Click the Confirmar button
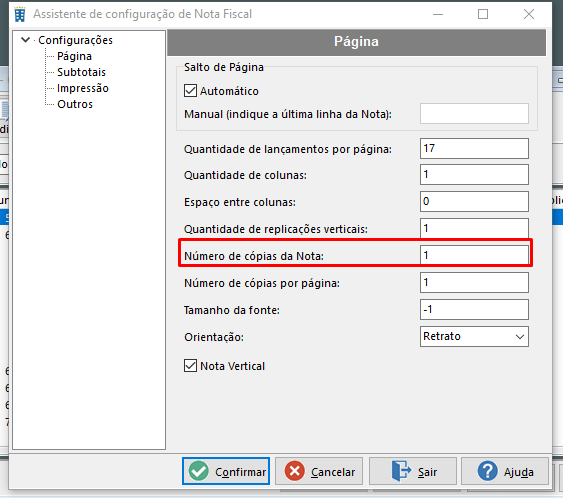The width and height of the screenshot is (563, 498). pos(226,471)
